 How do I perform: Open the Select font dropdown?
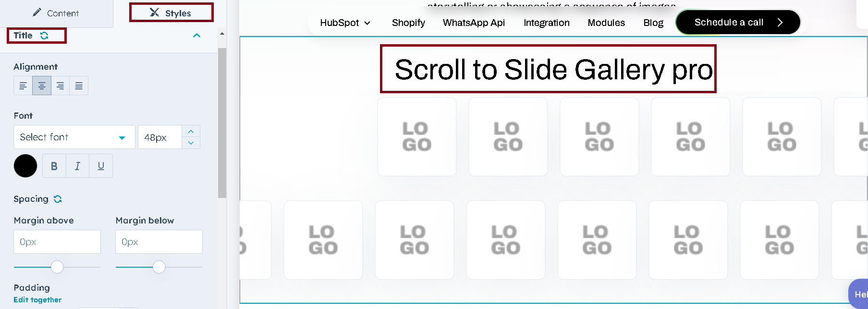click(74, 137)
